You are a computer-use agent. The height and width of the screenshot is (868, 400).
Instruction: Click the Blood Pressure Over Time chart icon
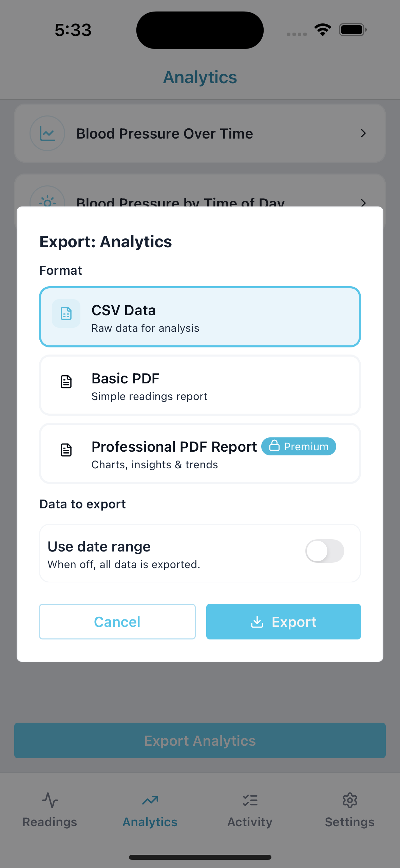point(47,133)
